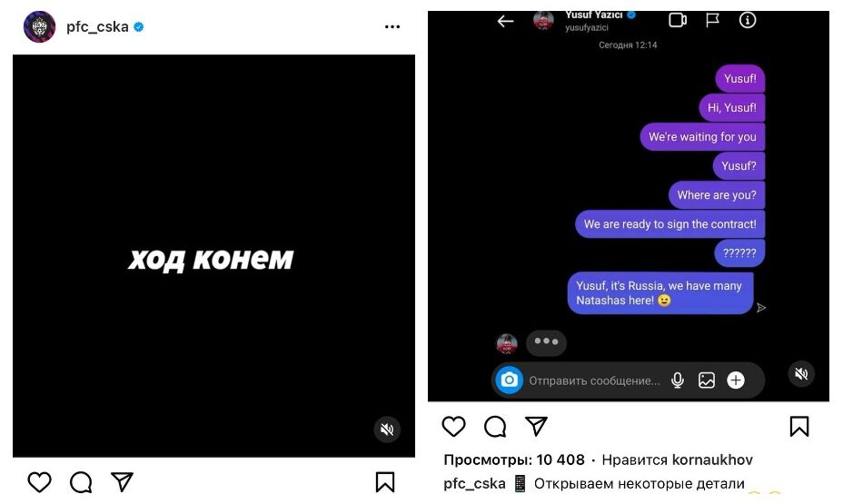Viewport: 843px width, 504px height.
Task: Go back with the arrow in chat header
Action: [x=505, y=22]
